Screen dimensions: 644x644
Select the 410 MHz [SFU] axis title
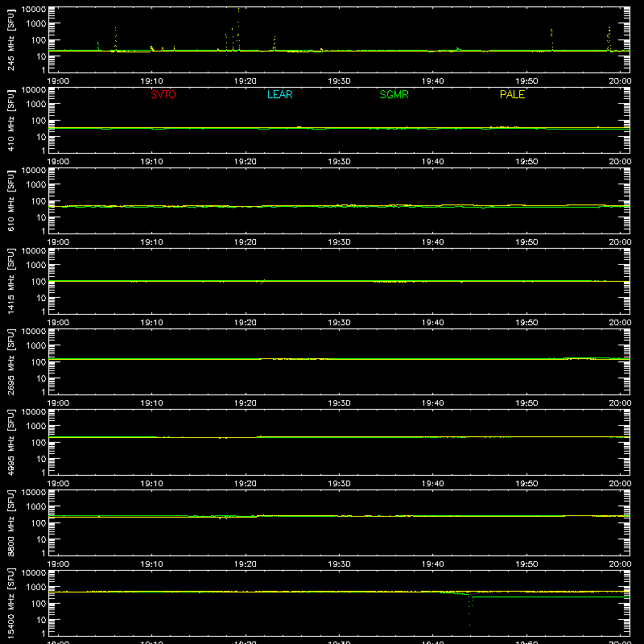point(10,120)
